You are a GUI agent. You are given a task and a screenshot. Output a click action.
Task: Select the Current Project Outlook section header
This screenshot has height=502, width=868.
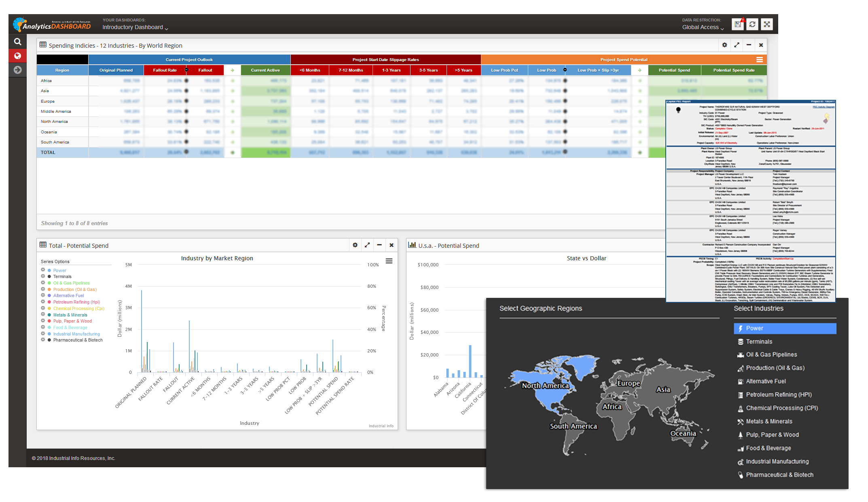tap(189, 59)
